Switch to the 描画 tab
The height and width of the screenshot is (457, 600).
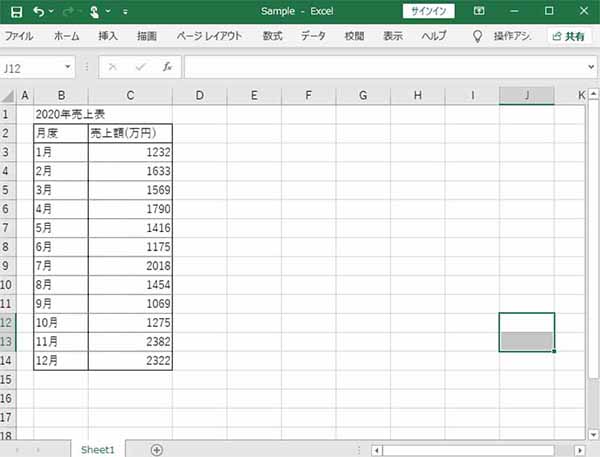(x=147, y=36)
